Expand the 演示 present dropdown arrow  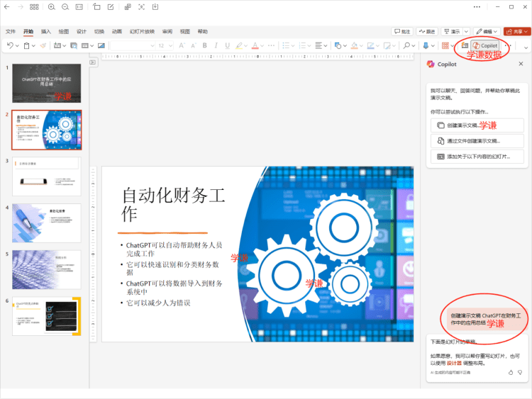[466, 31]
